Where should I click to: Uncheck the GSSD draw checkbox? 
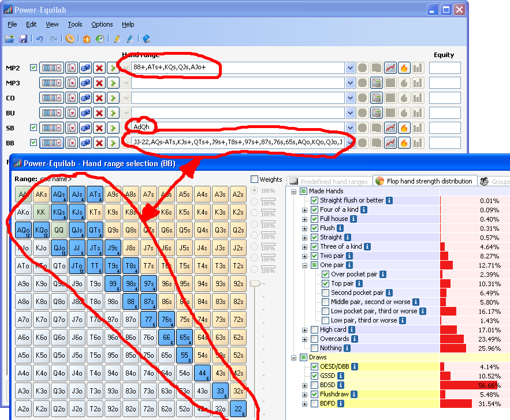pos(314,376)
